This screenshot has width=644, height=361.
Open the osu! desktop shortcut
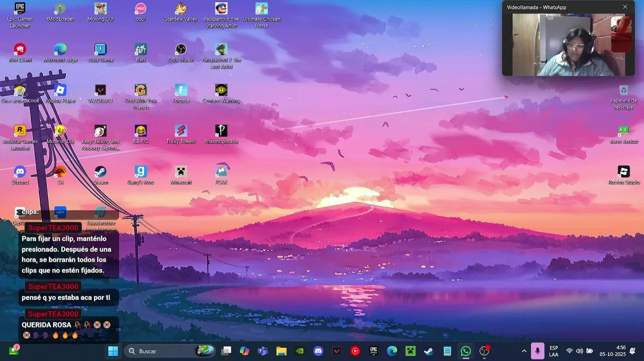click(x=141, y=13)
